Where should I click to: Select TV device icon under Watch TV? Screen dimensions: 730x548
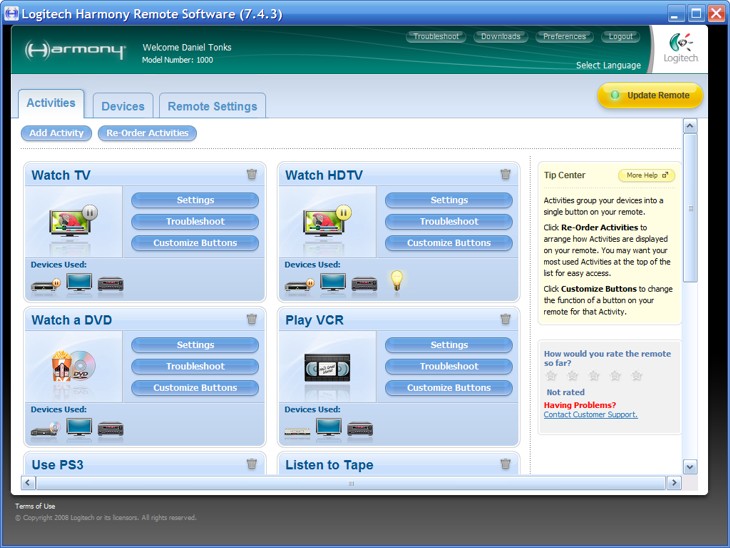click(x=79, y=282)
